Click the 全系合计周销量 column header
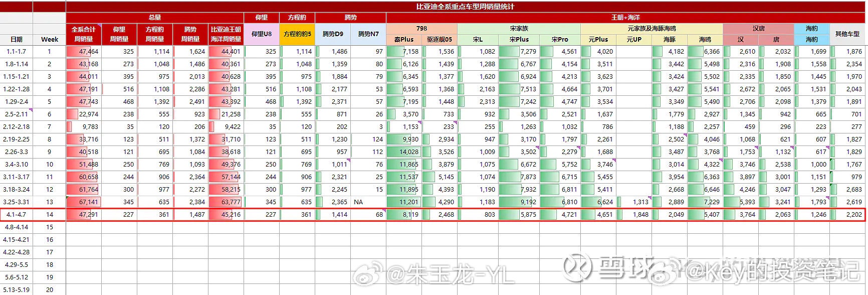 pos(84,34)
